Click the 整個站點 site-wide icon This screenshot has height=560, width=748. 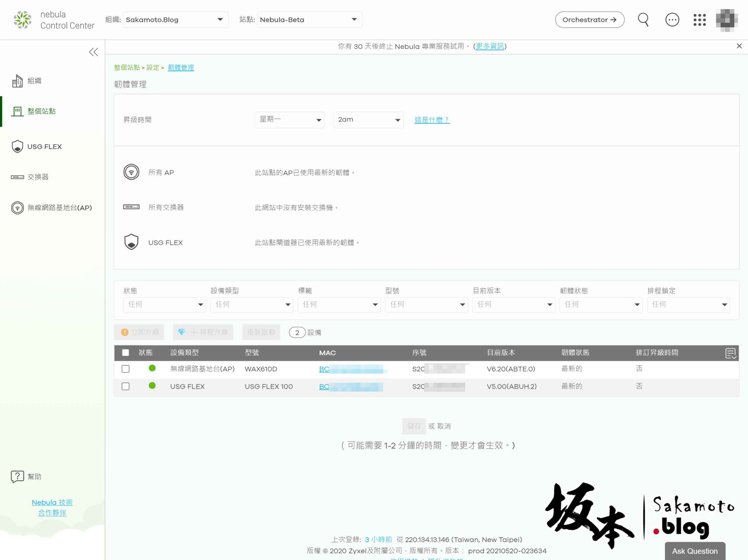pos(17,111)
